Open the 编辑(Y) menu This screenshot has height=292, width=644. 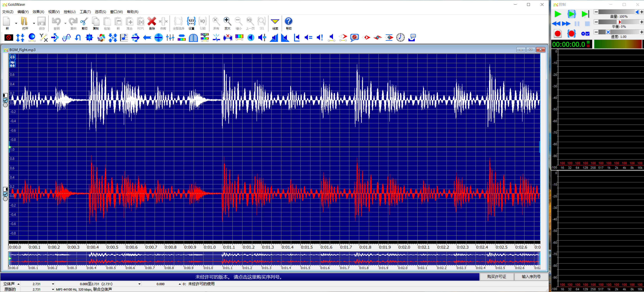click(x=23, y=12)
